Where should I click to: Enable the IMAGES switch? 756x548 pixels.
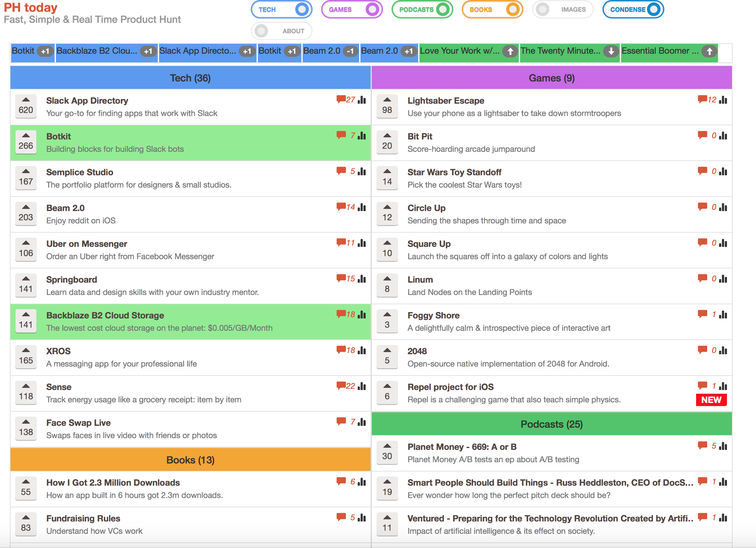click(x=562, y=9)
